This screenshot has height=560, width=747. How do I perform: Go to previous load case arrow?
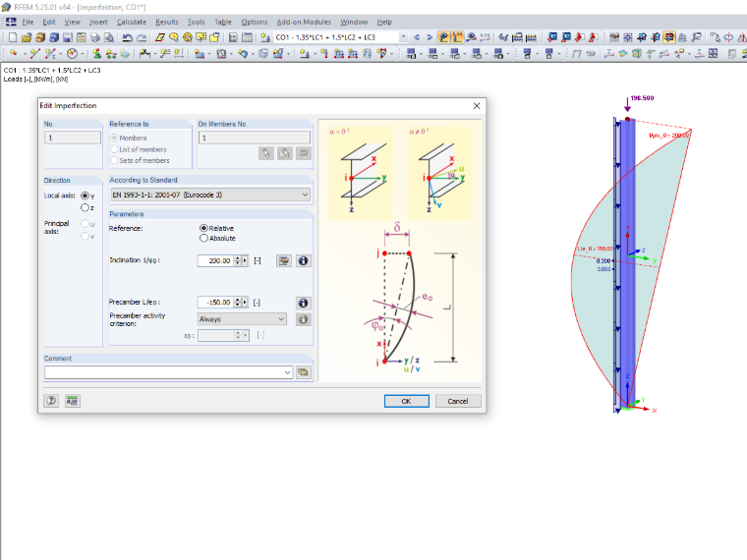pyautogui.click(x=417, y=37)
